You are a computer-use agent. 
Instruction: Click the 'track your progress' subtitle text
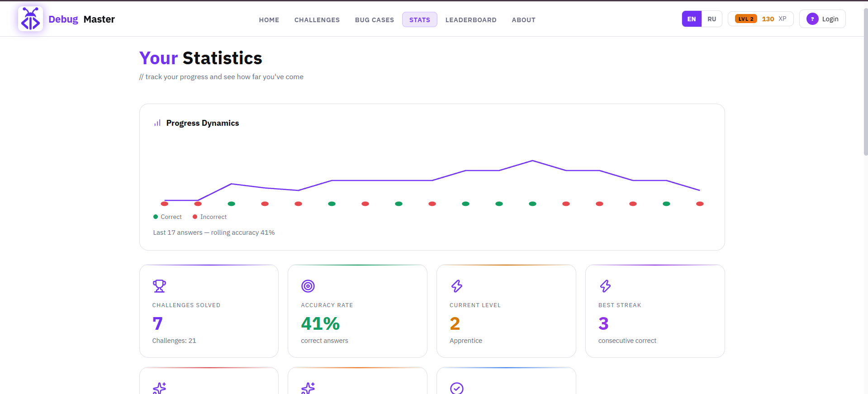tap(221, 77)
